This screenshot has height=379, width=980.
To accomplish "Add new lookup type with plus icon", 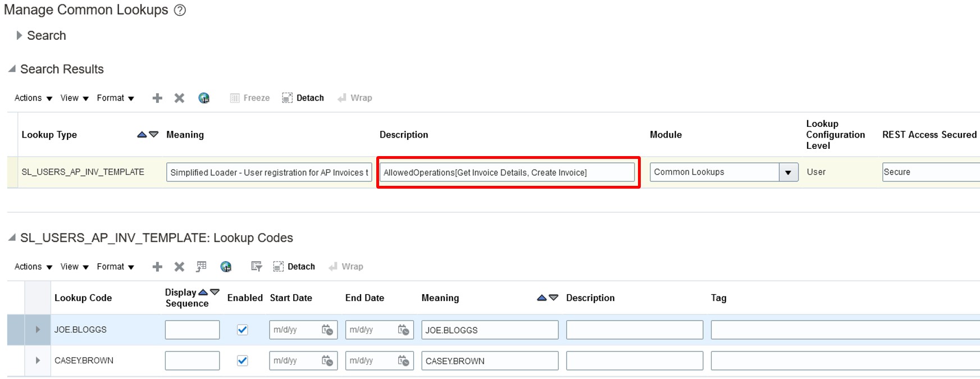I will coord(157,98).
